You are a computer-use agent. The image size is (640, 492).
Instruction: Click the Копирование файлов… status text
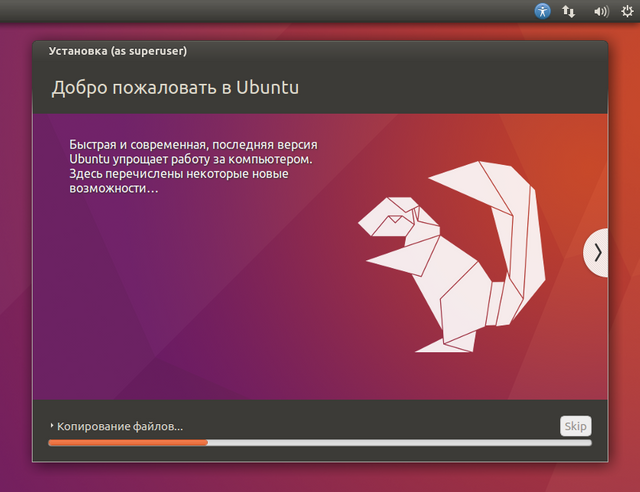pyautogui.click(x=120, y=426)
